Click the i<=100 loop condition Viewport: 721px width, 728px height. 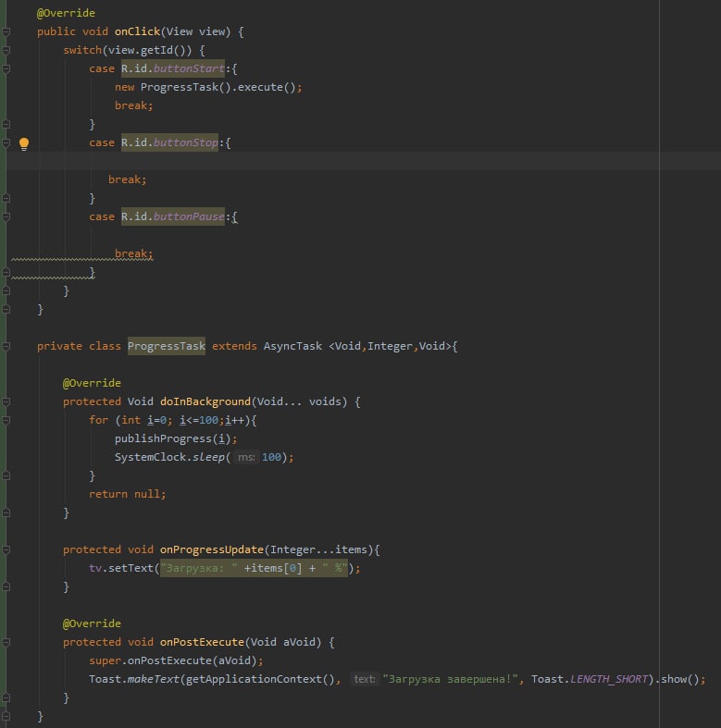199,420
